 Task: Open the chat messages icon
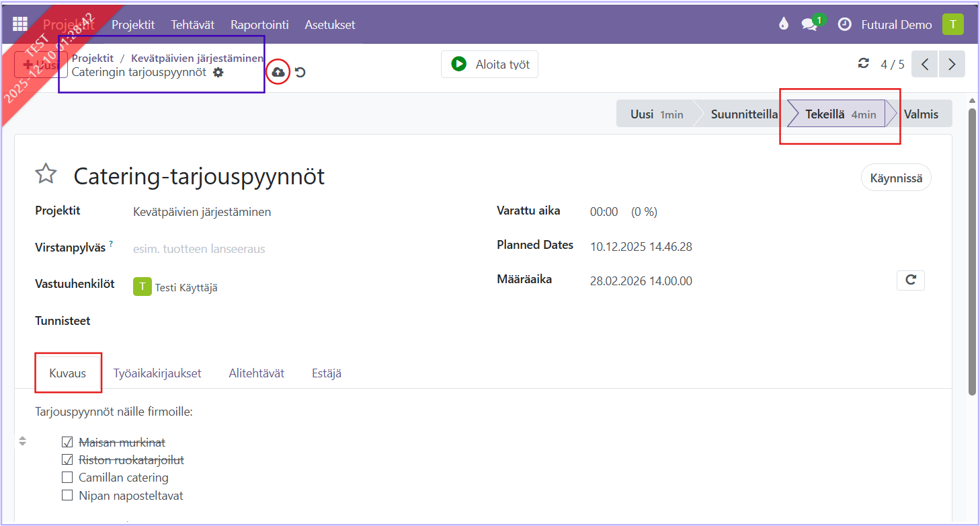click(x=809, y=25)
